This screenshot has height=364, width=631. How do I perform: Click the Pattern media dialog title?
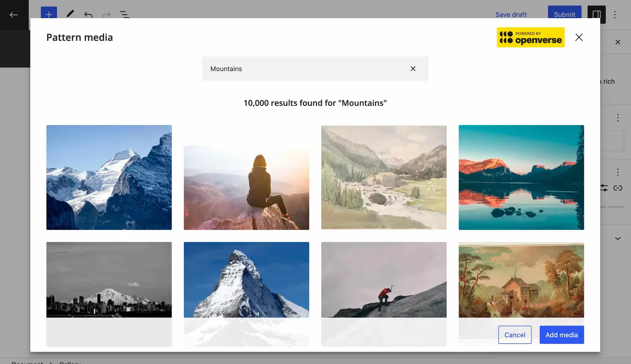pyautogui.click(x=79, y=37)
